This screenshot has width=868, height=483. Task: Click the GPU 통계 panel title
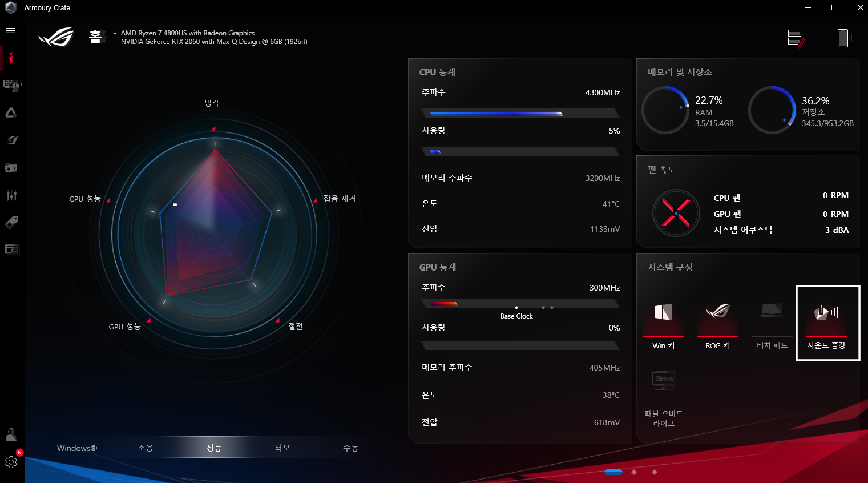[x=438, y=268]
